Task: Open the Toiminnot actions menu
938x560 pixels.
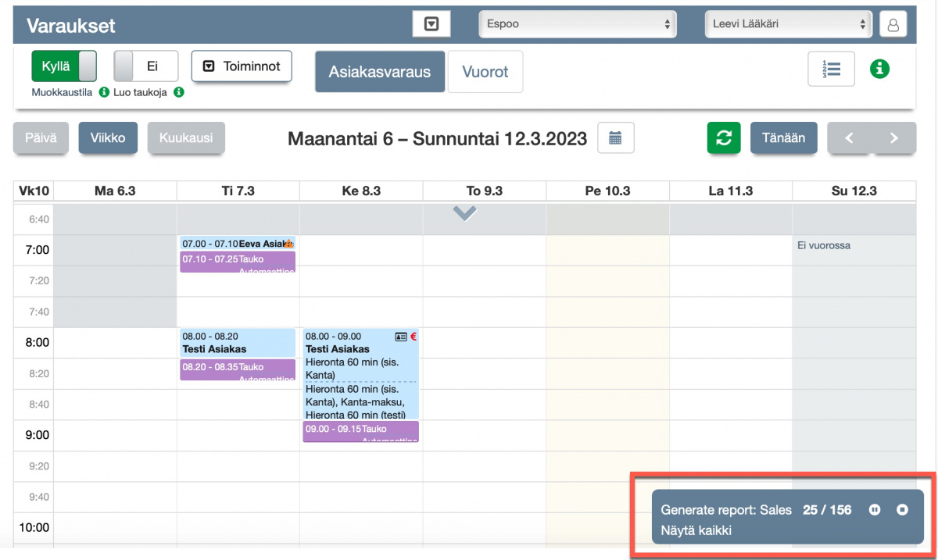Action: (x=242, y=66)
